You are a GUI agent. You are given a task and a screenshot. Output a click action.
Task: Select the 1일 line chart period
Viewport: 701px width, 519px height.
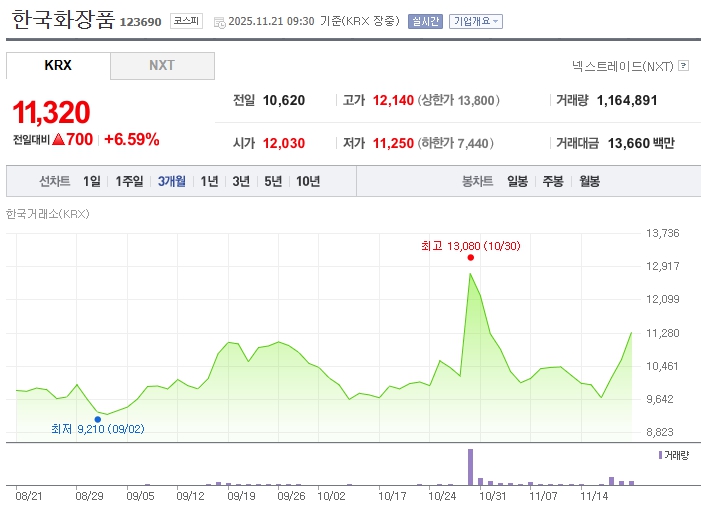[92, 181]
